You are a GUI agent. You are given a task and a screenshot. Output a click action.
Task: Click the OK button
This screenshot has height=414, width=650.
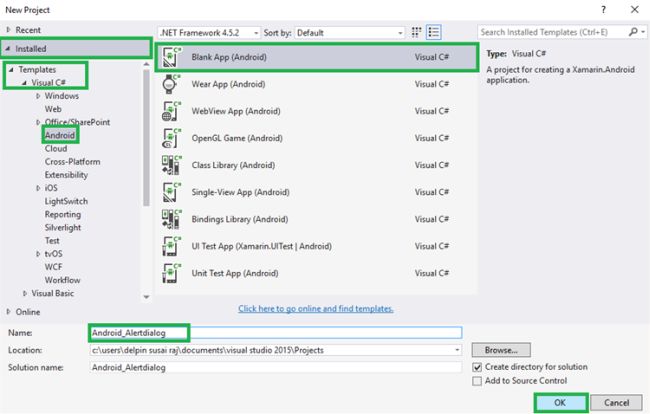click(560, 403)
